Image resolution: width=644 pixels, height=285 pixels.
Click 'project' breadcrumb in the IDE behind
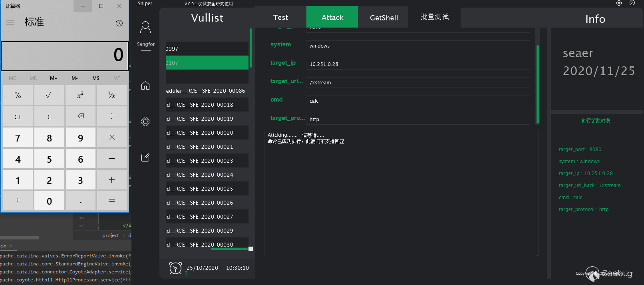tap(110, 235)
